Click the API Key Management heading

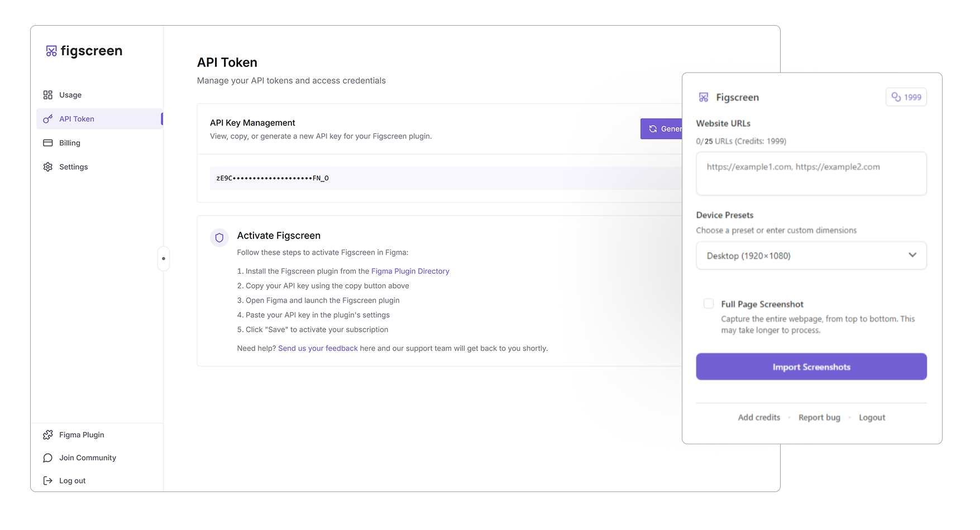pyautogui.click(x=252, y=123)
